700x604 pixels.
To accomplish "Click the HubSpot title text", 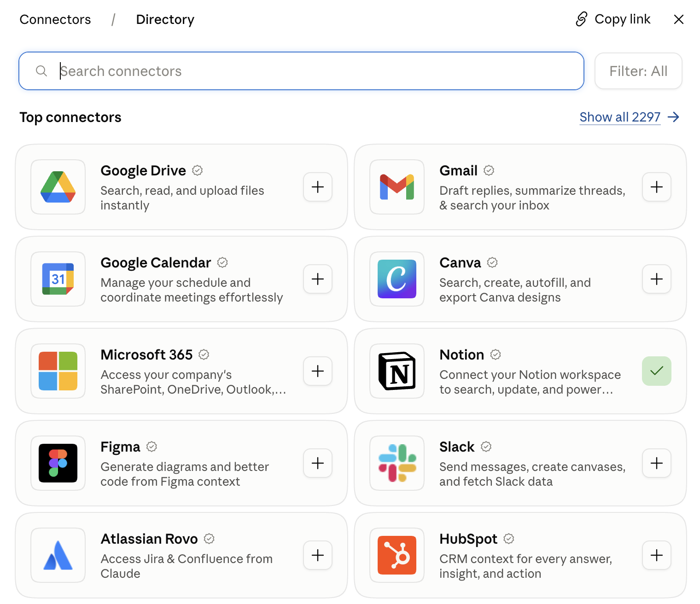I will pos(468,539).
